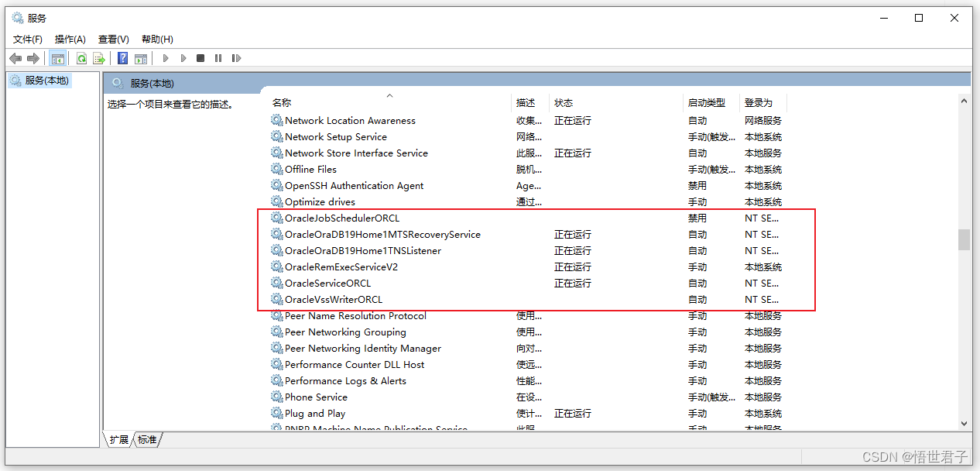Select the OracleJobSchedulerORCL service name

tap(342, 218)
